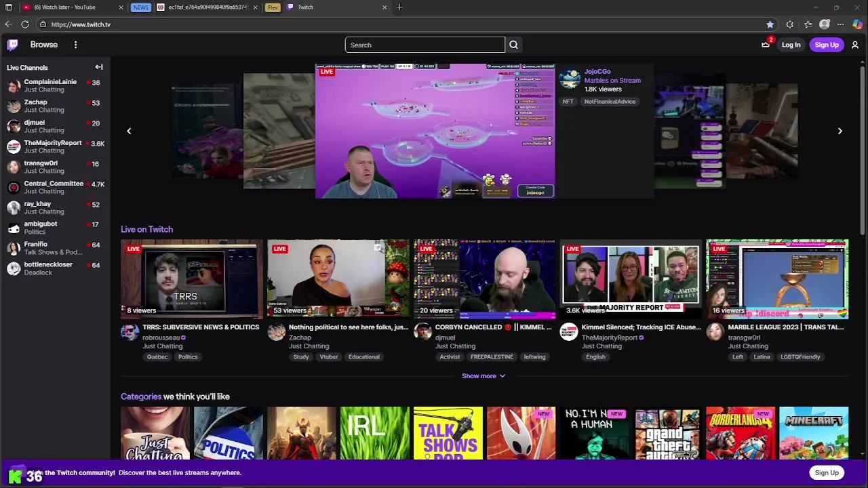The image size is (868, 488).
Task: Click Twitch search input field
Action: click(x=425, y=45)
